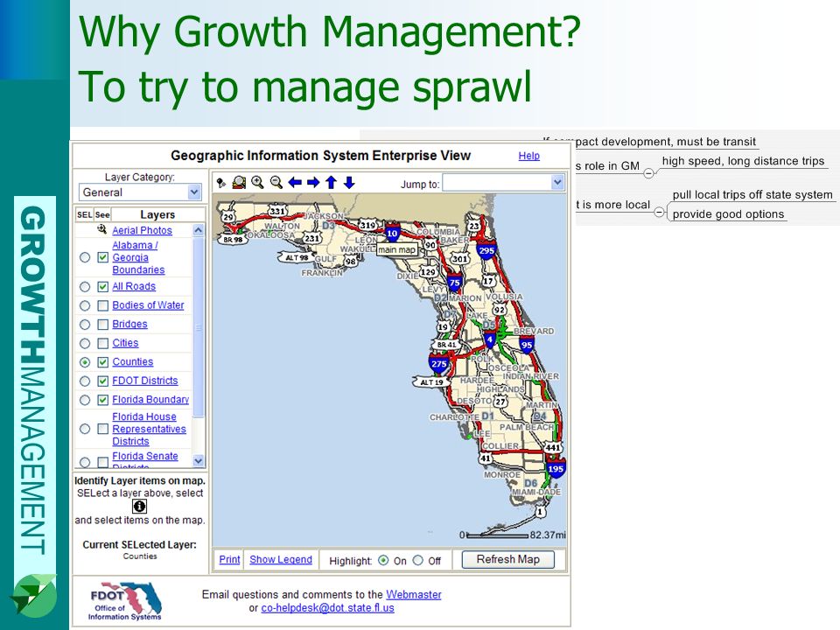This screenshot has width=840, height=630.
Task: Uncheck Counties visibility checkbox
Action: tap(103, 362)
